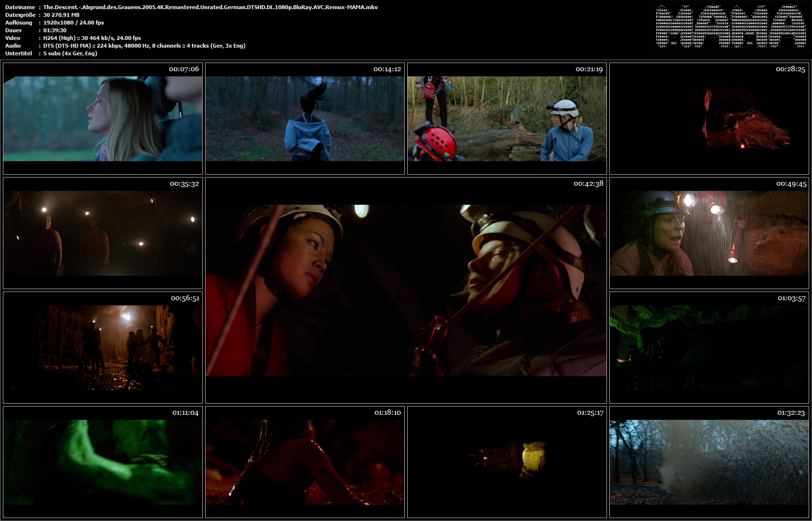812x521 pixels.
Task: Click the video codec line H264 (High)
Action: click(92, 38)
